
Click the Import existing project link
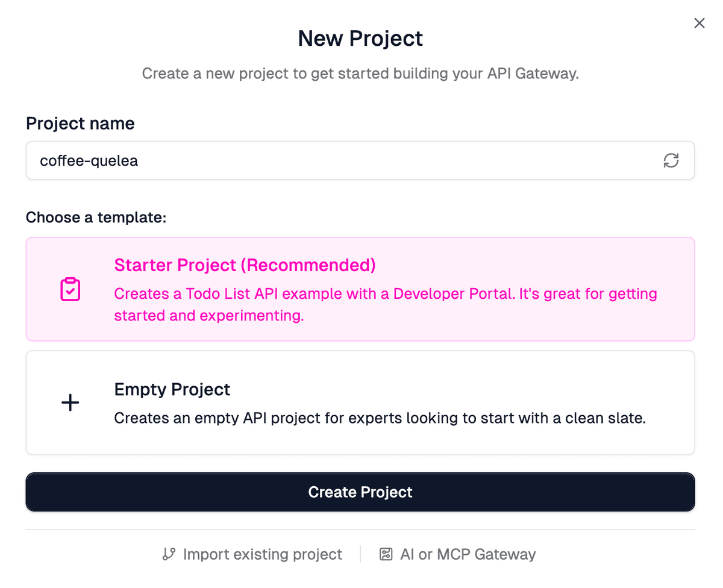[x=263, y=554]
